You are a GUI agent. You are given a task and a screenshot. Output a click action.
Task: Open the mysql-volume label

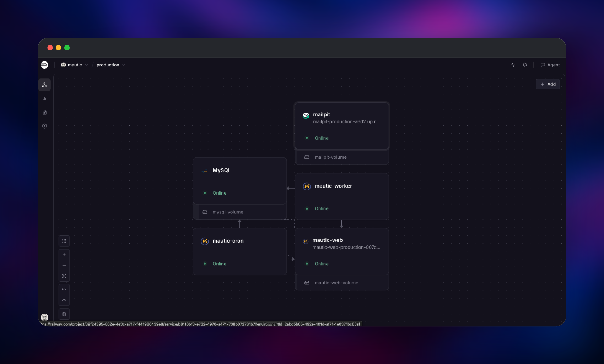228,212
